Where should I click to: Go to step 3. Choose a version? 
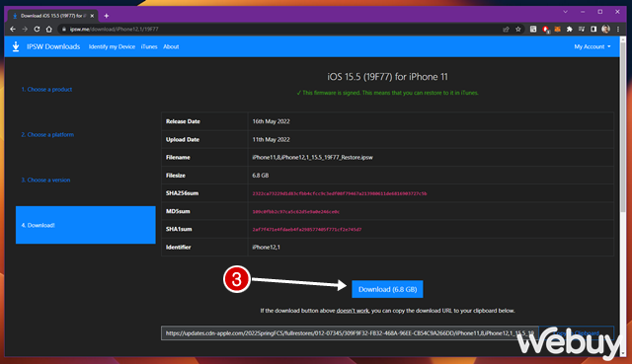[x=45, y=180]
